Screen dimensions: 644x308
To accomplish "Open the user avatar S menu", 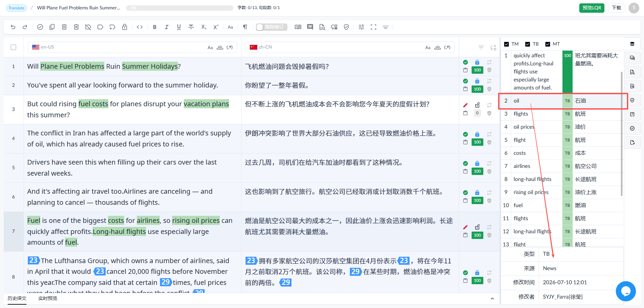I will point(634,8).
